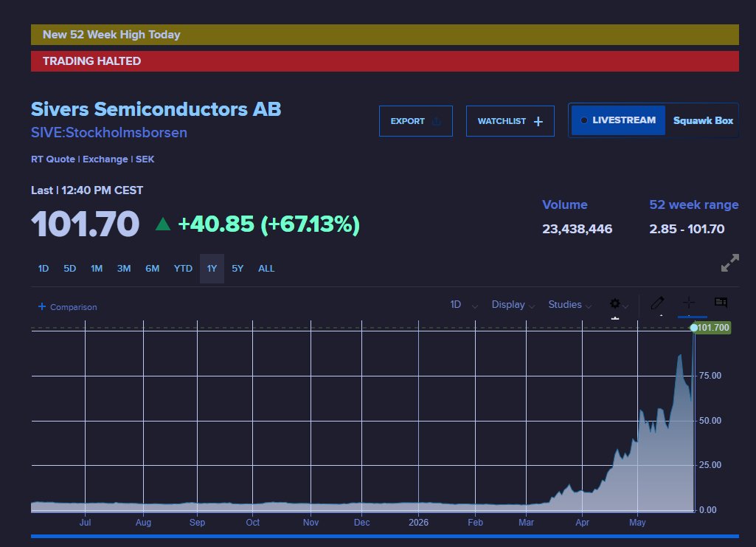
Task: Open chart settings gear icon
Action: pos(614,303)
